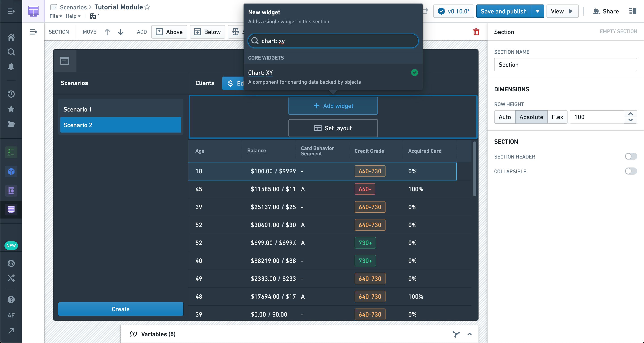Viewport: 644px width, 343px height.
Task: Click the widget search input field
Action: click(x=333, y=41)
